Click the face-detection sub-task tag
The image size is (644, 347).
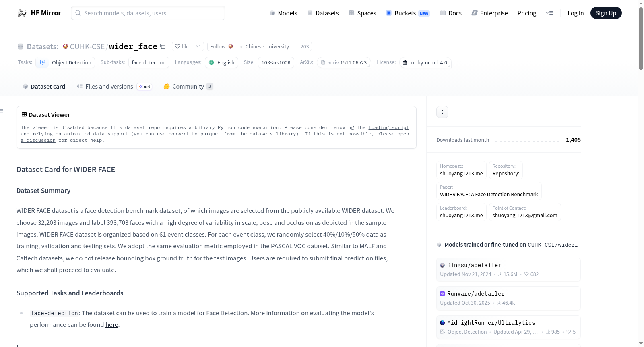point(149,62)
